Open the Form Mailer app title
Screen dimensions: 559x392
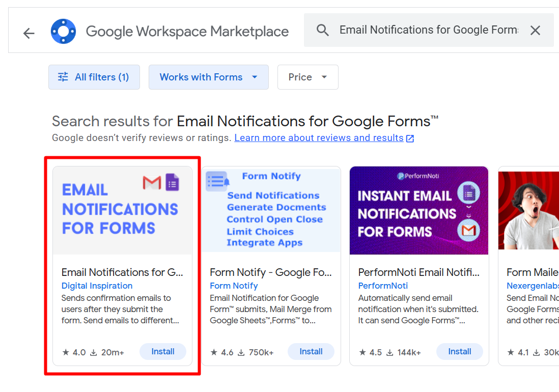[x=533, y=272]
